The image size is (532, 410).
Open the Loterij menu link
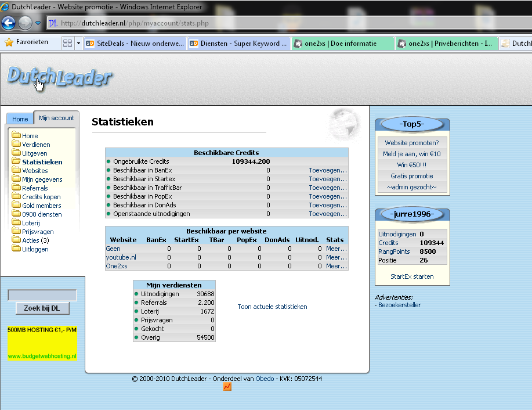click(31, 223)
